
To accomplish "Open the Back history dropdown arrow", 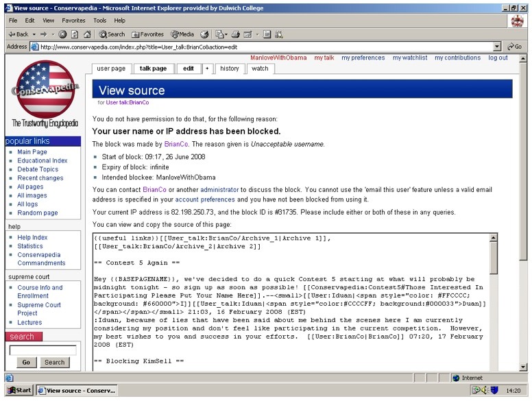I will [x=34, y=34].
